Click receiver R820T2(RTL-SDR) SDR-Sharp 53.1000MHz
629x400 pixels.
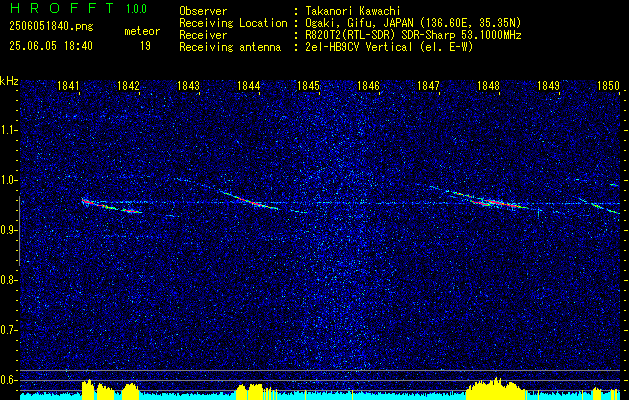point(413,35)
